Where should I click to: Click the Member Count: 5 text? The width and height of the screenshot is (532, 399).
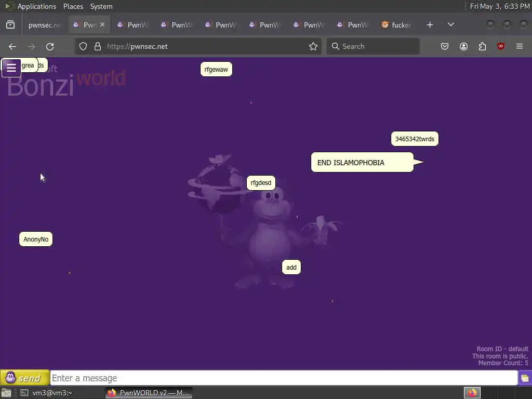pyautogui.click(x=503, y=363)
